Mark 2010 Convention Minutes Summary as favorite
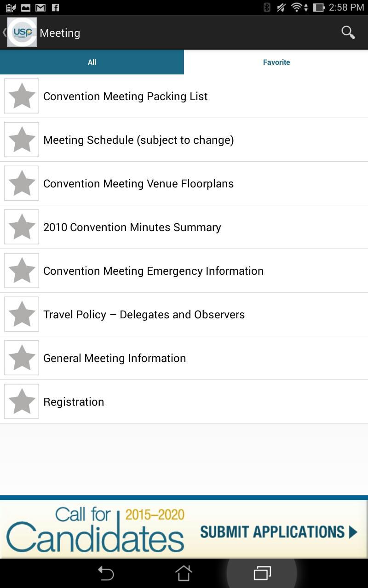The image size is (368, 588). click(x=22, y=227)
